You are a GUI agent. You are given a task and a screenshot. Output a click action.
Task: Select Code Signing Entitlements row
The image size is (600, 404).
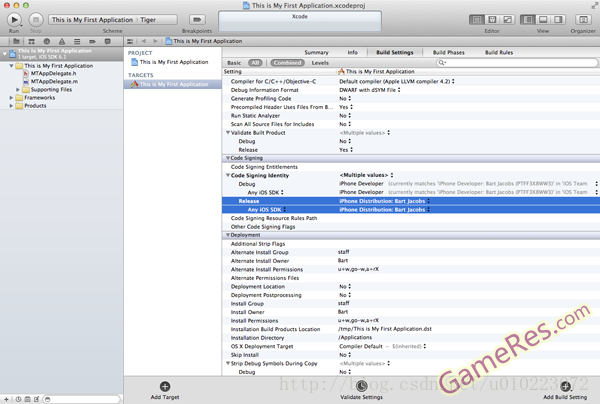tap(411, 167)
